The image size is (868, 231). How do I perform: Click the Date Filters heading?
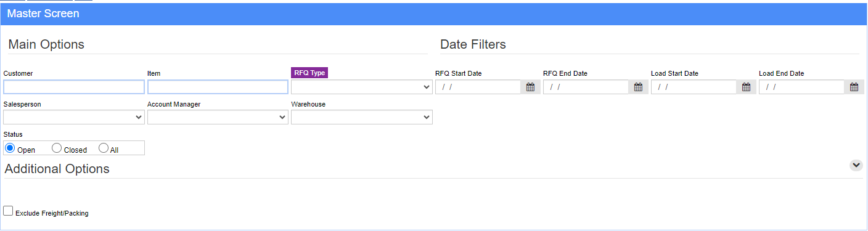(473, 44)
